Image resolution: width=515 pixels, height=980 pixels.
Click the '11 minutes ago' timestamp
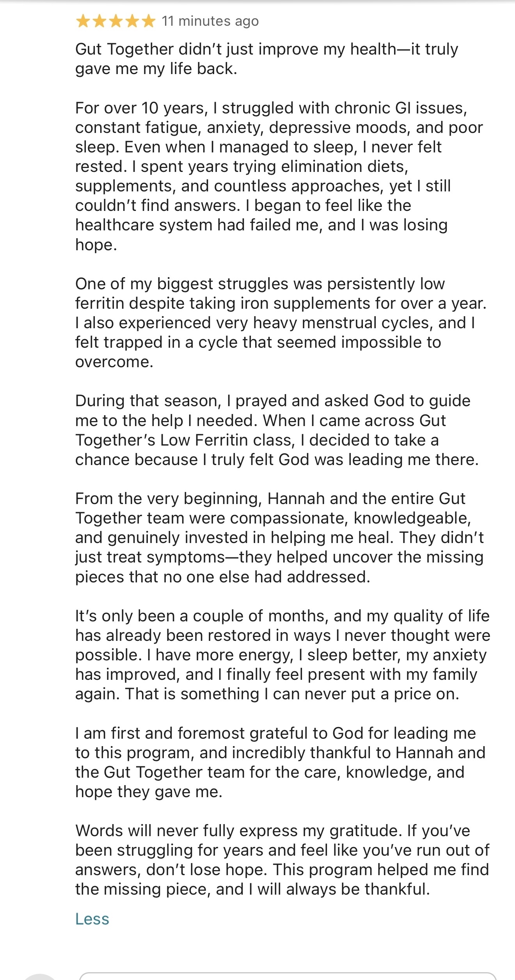[210, 21]
